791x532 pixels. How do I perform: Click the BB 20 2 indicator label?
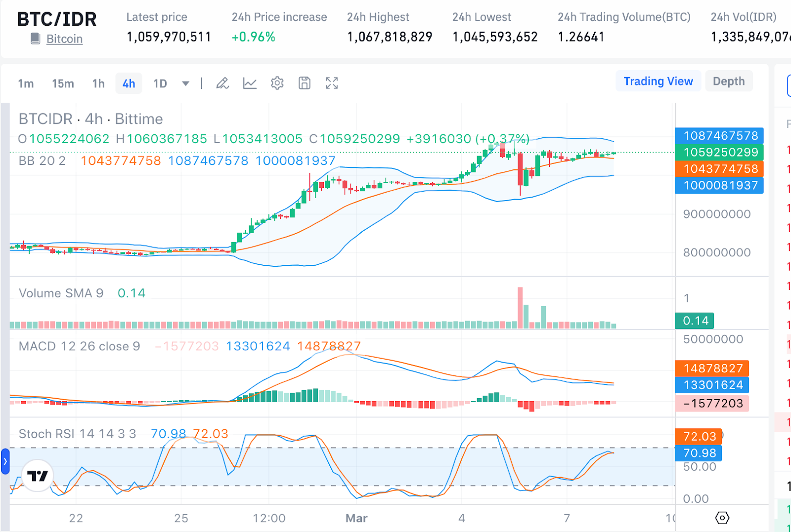click(42, 161)
